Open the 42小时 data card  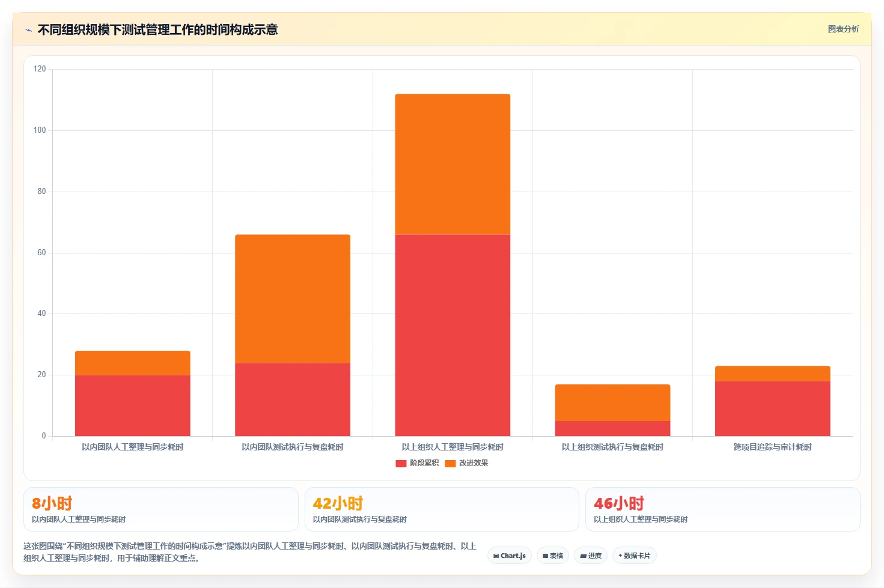(x=442, y=509)
